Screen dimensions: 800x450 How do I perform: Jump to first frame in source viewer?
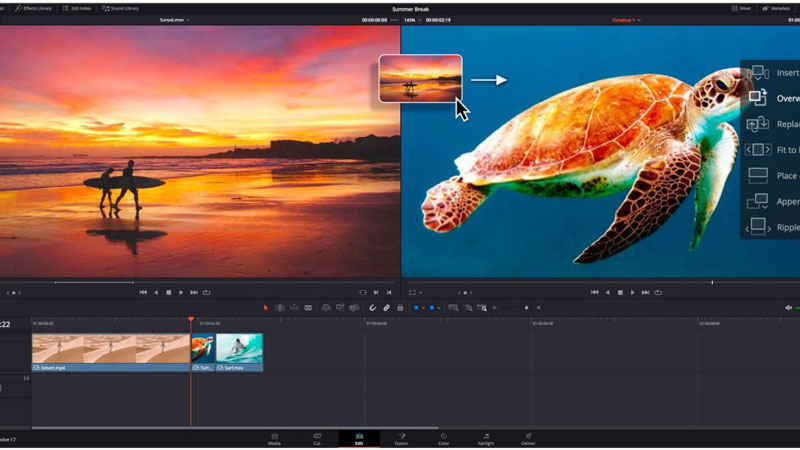143,292
